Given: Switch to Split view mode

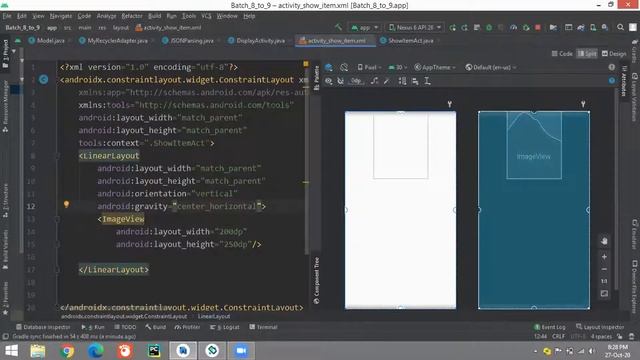Looking at the screenshot, I should tap(587, 53).
